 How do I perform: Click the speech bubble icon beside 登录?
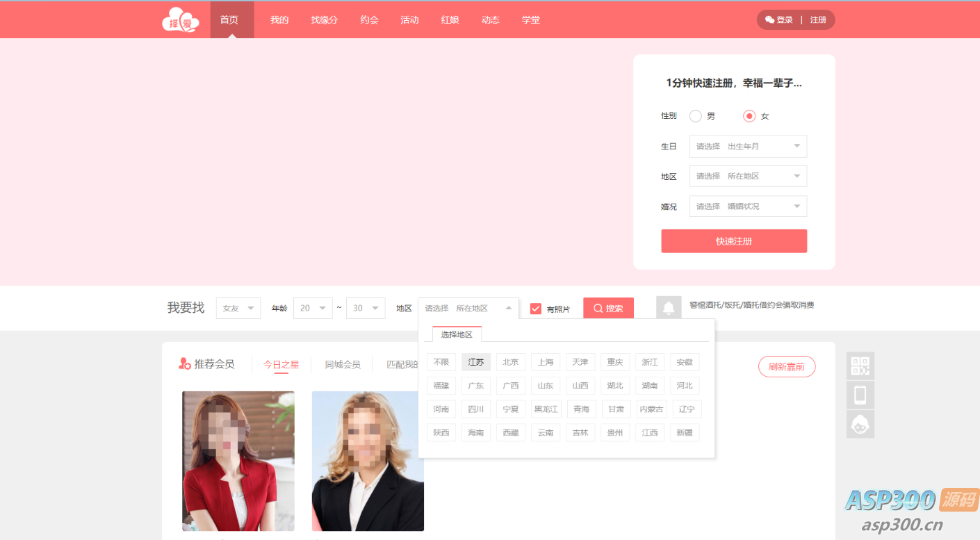[x=768, y=19]
